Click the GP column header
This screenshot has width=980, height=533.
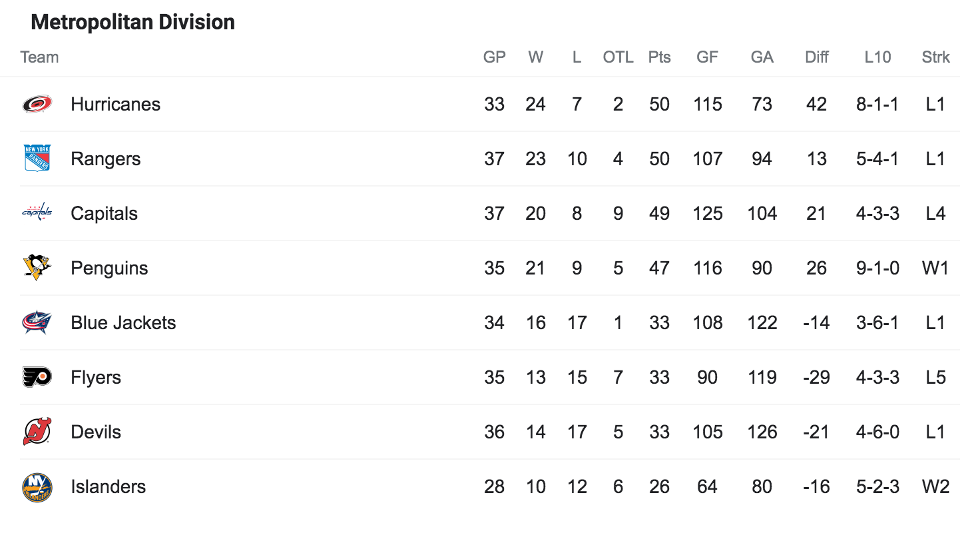(495, 57)
